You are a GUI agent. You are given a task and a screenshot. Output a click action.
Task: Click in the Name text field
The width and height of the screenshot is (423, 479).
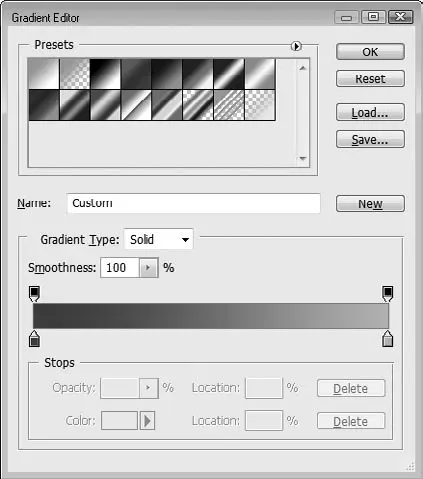(x=194, y=203)
